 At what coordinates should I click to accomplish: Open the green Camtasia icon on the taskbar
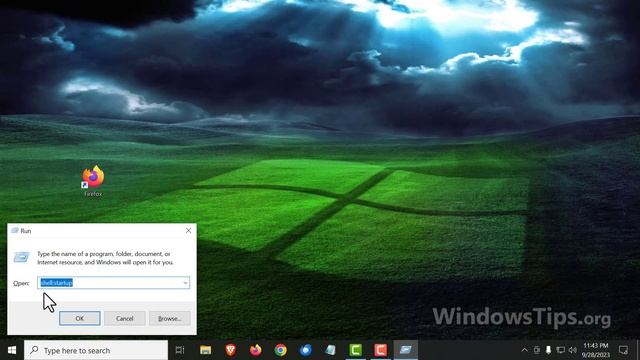pyautogui.click(x=356, y=350)
